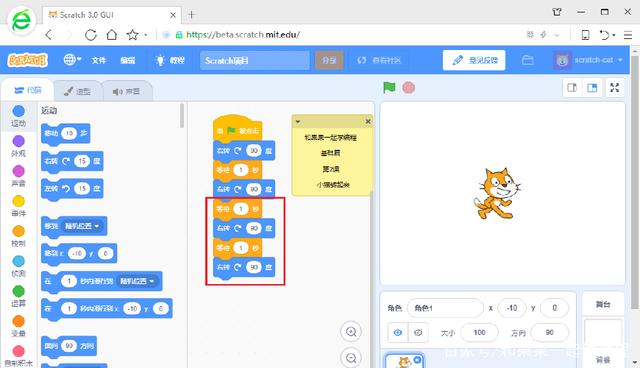The image size is (640, 368).
Task: Zoom in the code workspace
Action: click(351, 332)
